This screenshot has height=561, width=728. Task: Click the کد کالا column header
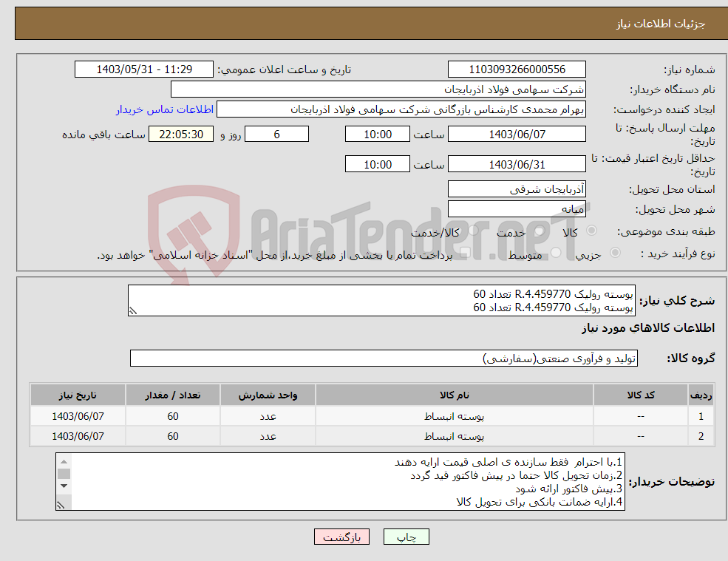(641, 395)
